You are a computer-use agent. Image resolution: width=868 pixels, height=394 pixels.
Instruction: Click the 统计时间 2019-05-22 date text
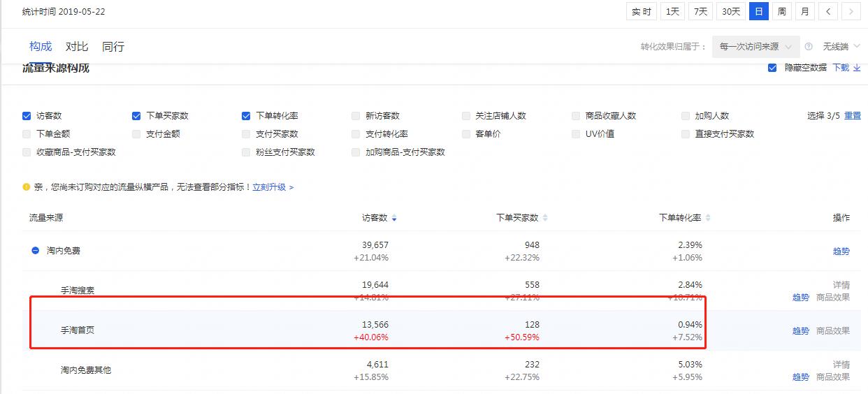(64, 12)
